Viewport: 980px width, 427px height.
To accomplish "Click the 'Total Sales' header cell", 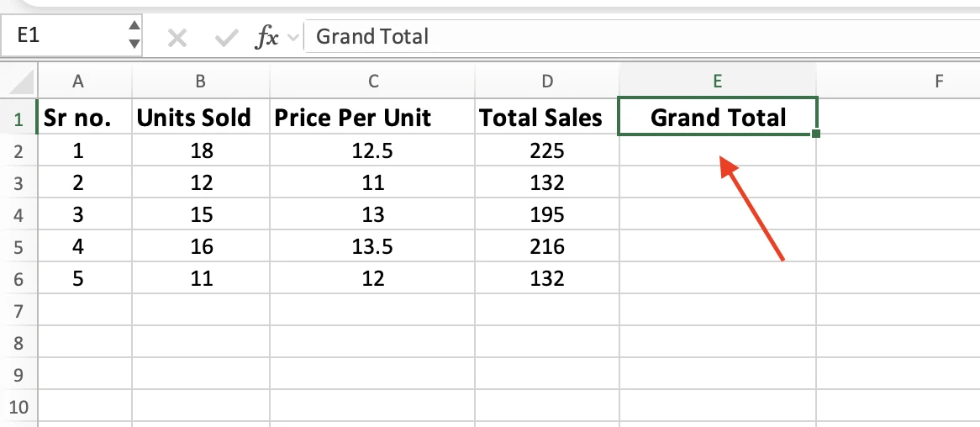I will coord(547,118).
